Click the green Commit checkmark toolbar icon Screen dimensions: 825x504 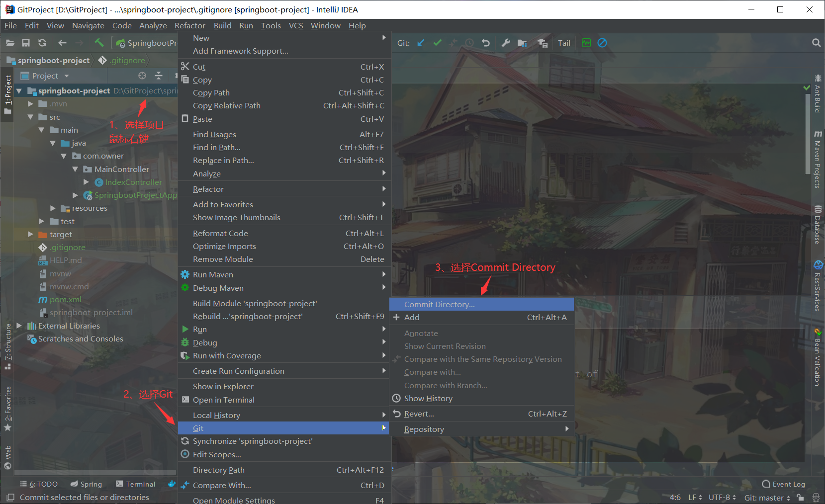pos(437,43)
